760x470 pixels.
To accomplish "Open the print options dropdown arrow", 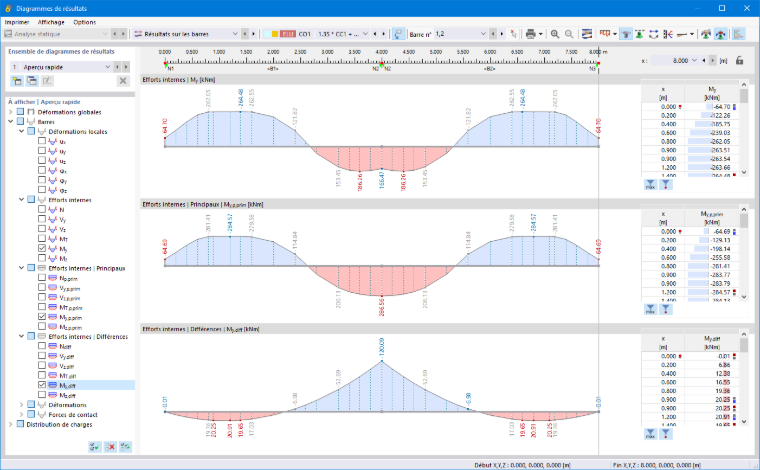I will pyautogui.click(x=540, y=34).
